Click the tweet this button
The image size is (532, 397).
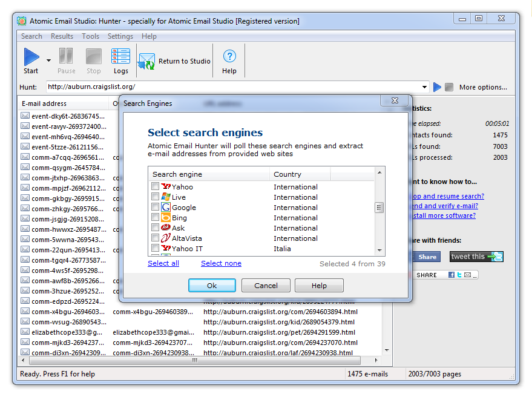pyautogui.click(x=476, y=257)
